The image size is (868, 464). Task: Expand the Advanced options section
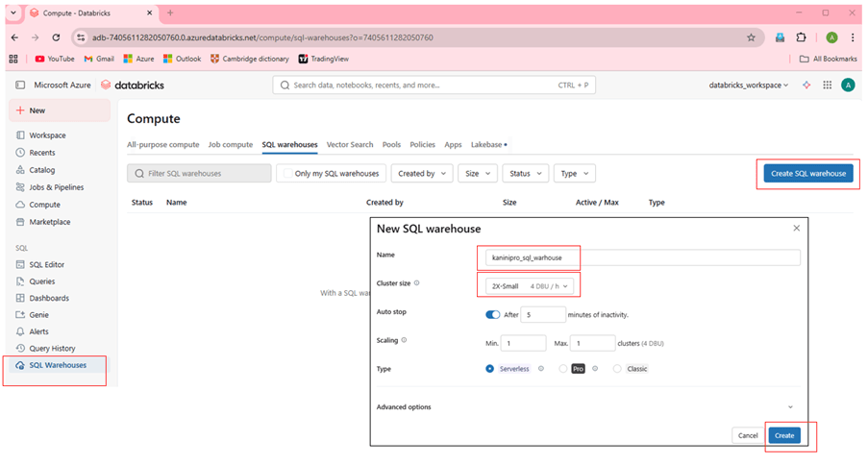[x=790, y=407]
